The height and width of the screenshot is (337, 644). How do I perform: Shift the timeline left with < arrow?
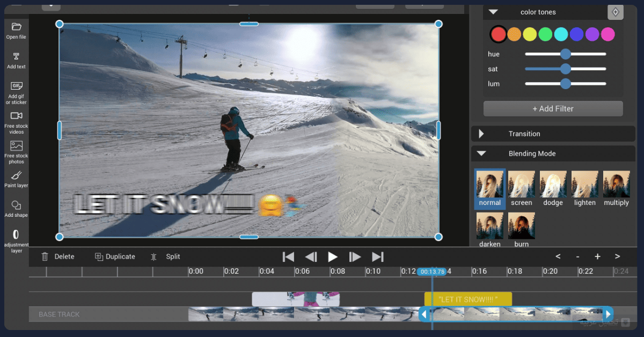click(558, 257)
